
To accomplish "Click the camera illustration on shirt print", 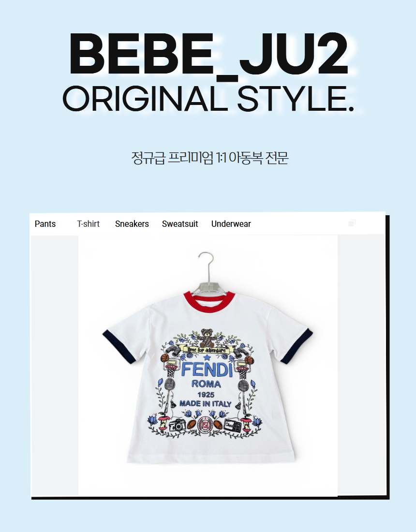I will tap(178, 425).
